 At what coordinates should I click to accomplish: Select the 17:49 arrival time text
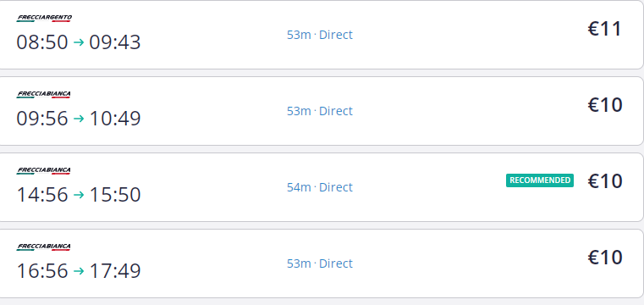115,271
